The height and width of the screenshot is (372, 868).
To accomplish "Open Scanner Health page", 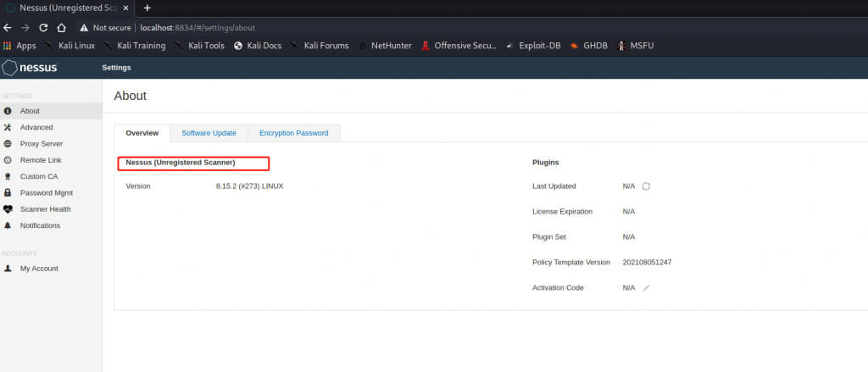I will [51, 209].
